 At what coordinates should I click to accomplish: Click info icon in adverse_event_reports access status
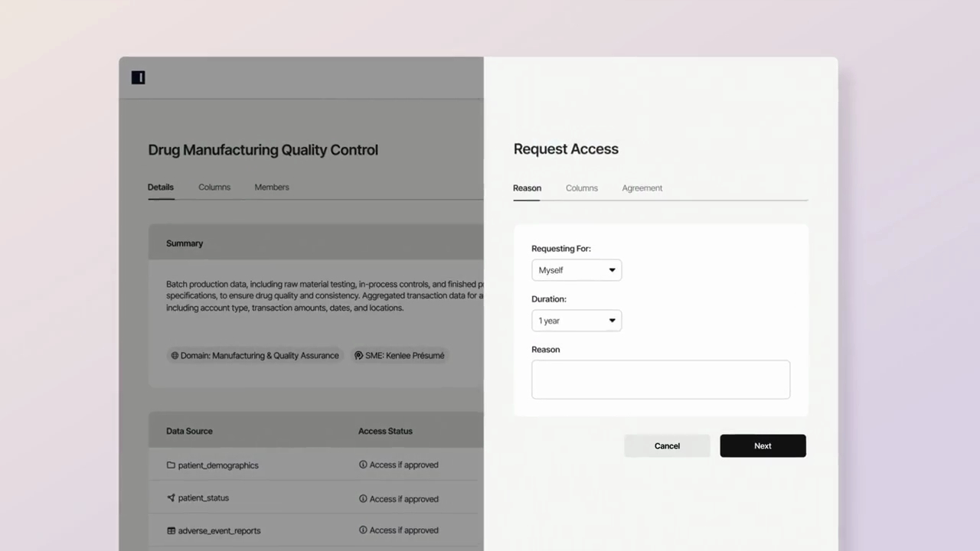(363, 530)
